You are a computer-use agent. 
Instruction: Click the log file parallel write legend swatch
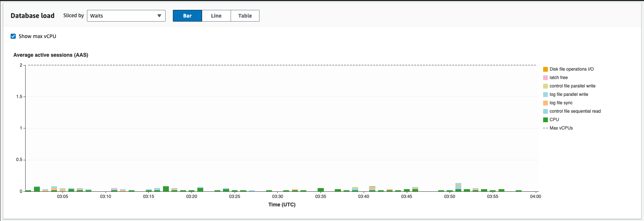point(545,94)
